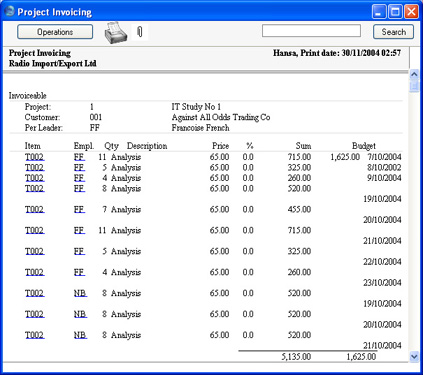Close the Project Invoicing window

pos(412,12)
